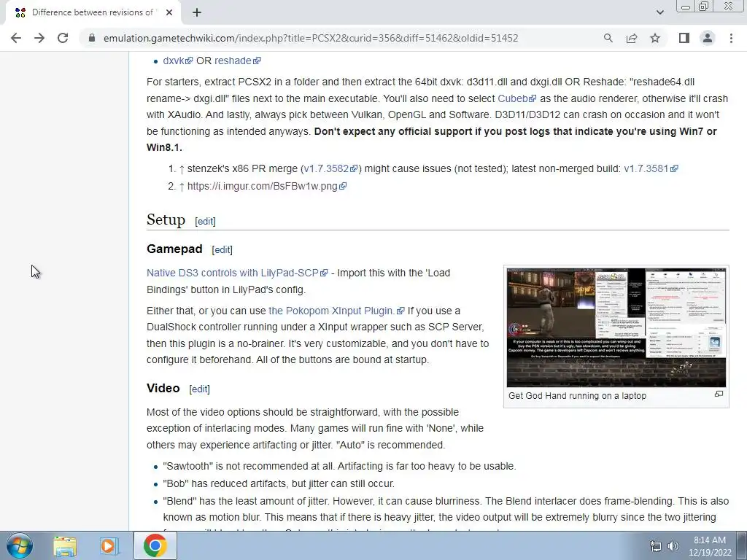Open the zoom magnifier in address bar
This screenshot has width=747, height=560.
(608, 38)
